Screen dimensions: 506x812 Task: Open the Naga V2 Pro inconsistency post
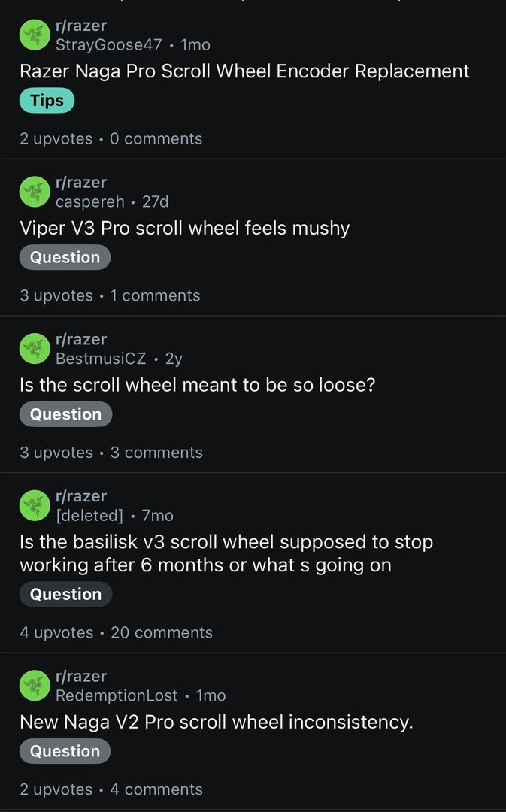216,722
